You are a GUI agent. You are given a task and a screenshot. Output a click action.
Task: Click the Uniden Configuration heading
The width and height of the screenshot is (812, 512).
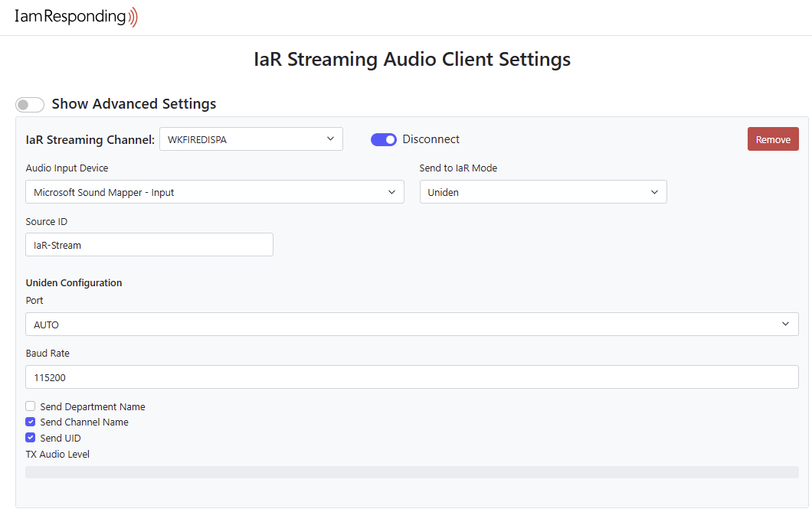(74, 283)
